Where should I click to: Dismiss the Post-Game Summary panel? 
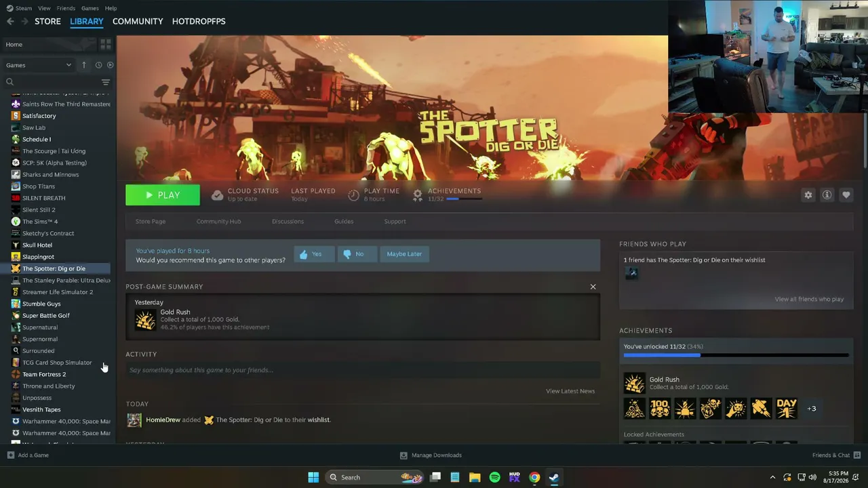tap(593, 287)
